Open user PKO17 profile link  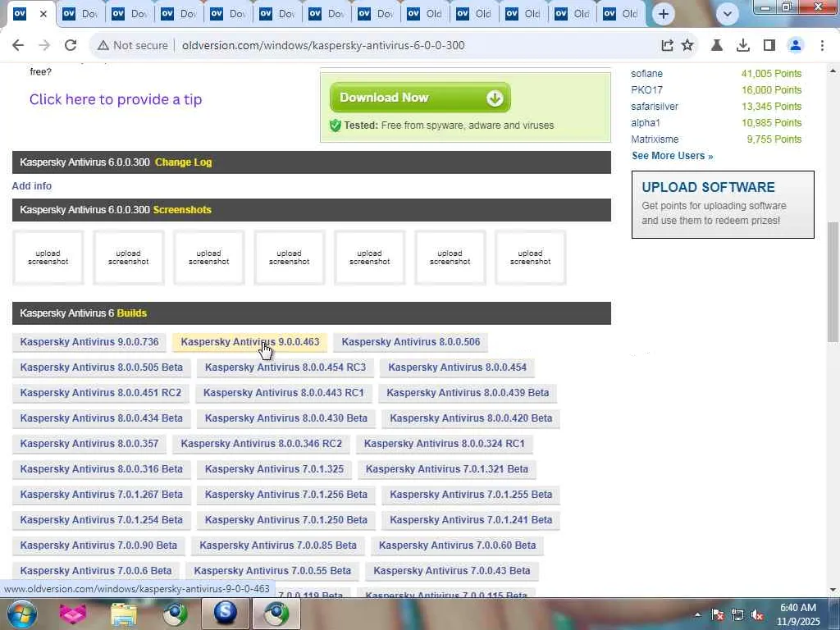tap(646, 90)
